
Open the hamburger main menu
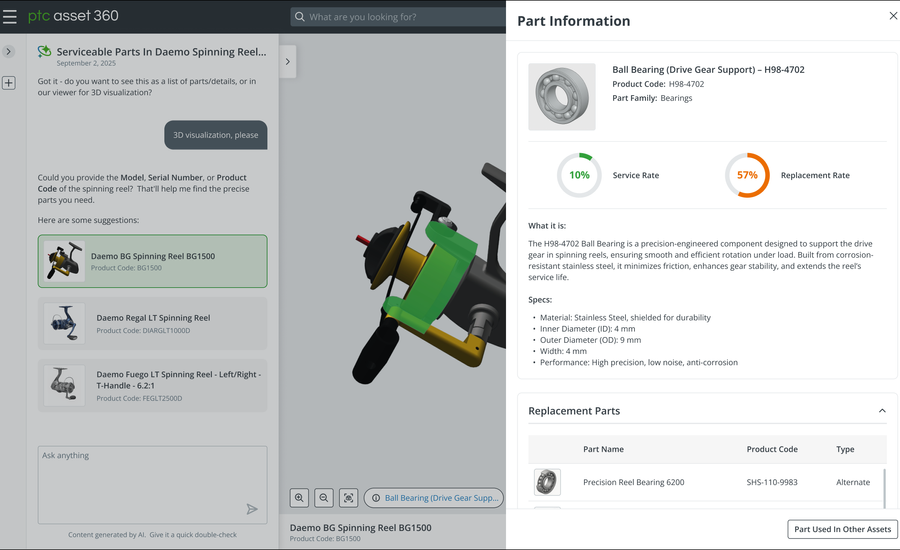click(10, 17)
